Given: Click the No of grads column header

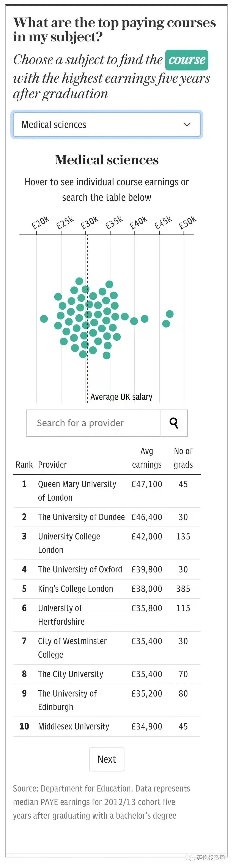Looking at the screenshot, I should pos(183,458).
